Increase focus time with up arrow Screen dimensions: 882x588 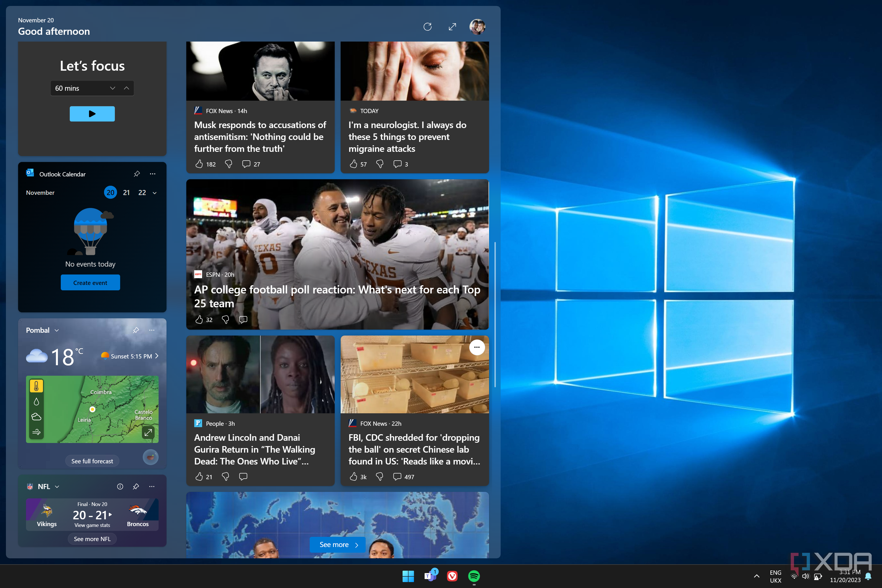(x=126, y=88)
